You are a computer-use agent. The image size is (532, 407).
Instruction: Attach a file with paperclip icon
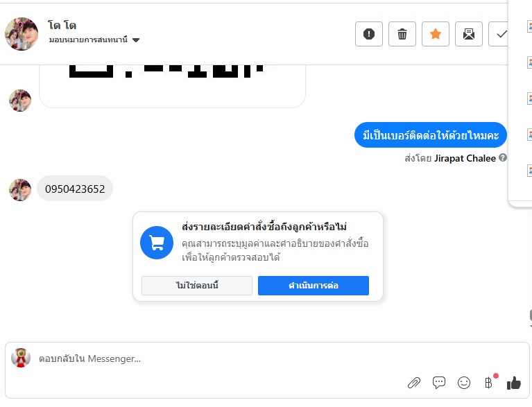point(414,382)
